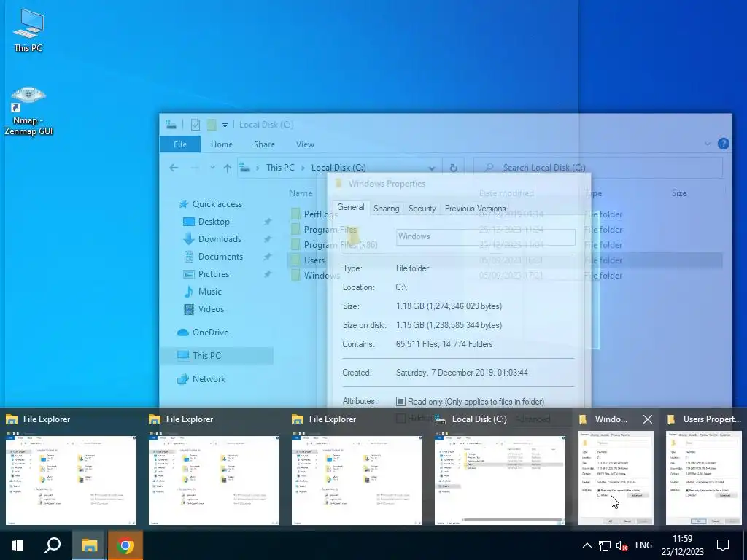
Task: Select This PC in the navigation pane
Action: 206,356
